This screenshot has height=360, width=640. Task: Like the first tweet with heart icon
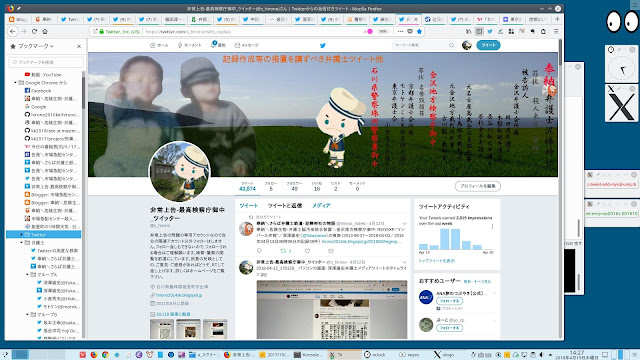coord(307,251)
